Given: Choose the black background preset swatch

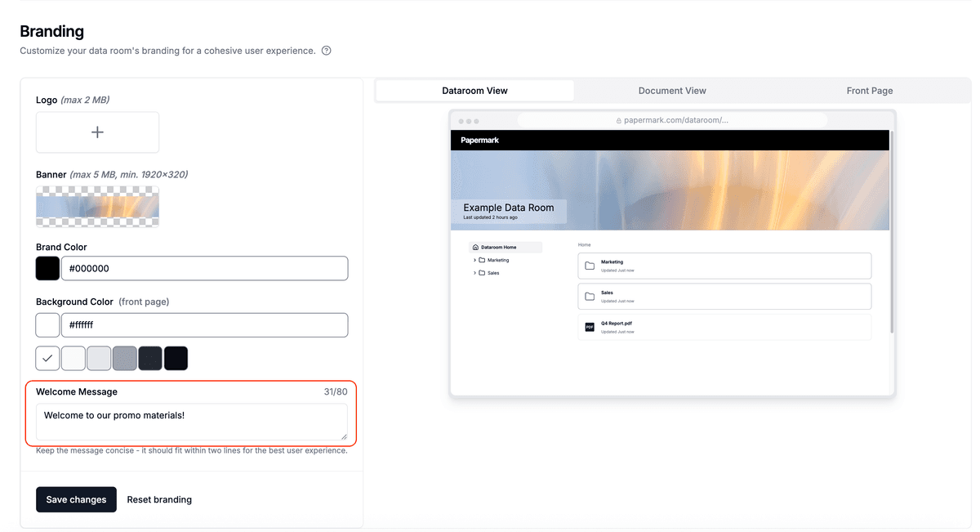Looking at the screenshot, I should [x=176, y=358].
